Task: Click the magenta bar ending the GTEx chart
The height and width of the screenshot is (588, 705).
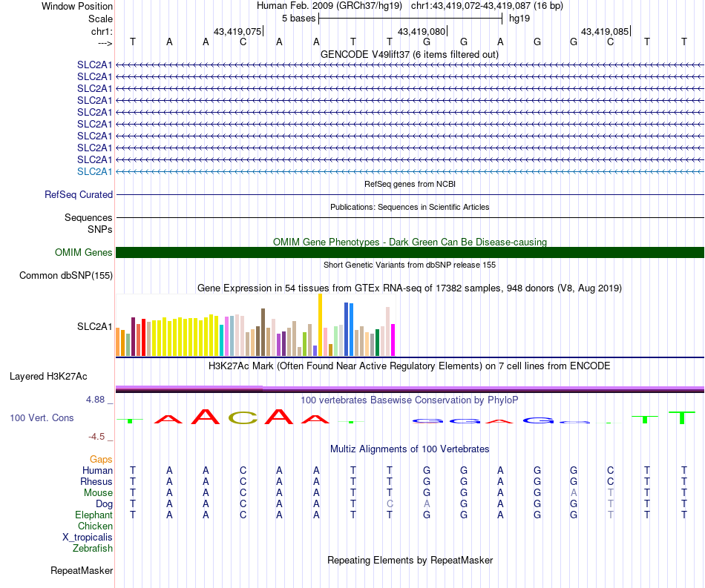Action: [x=393, y=340]
